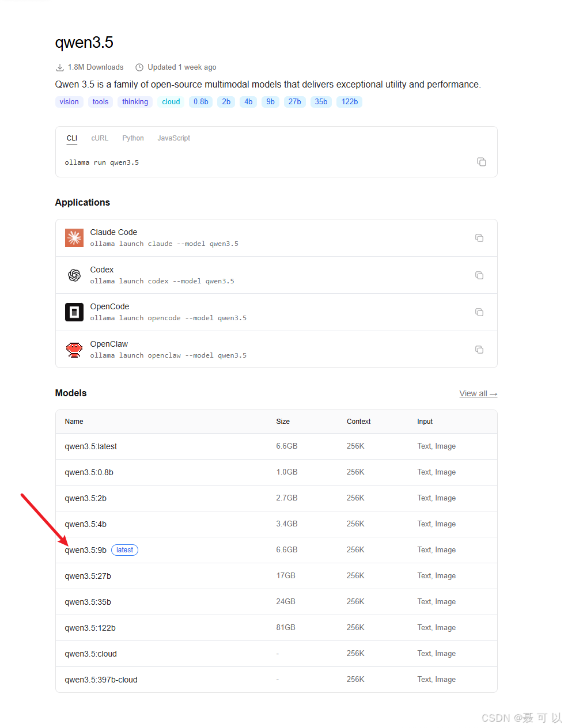Image resolution: width=564 pixels, height=728 pixels.
Task: Click the ollama launch opencode command text
Action: [x=168, y=318]
